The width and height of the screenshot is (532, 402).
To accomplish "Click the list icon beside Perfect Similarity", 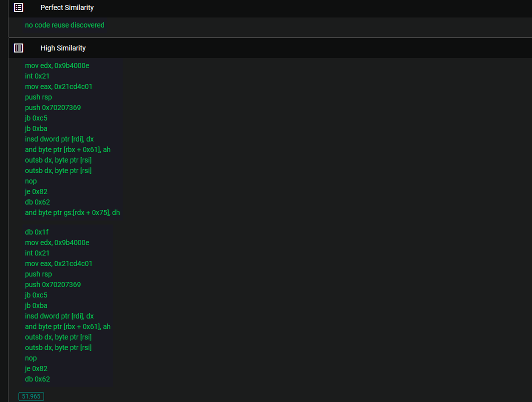I will point(19,7).
